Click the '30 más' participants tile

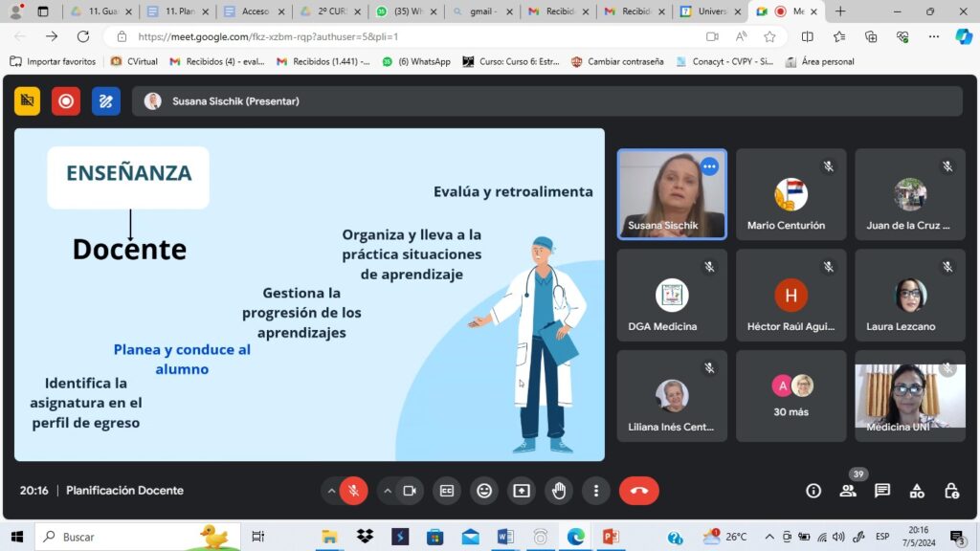point(791,395)
